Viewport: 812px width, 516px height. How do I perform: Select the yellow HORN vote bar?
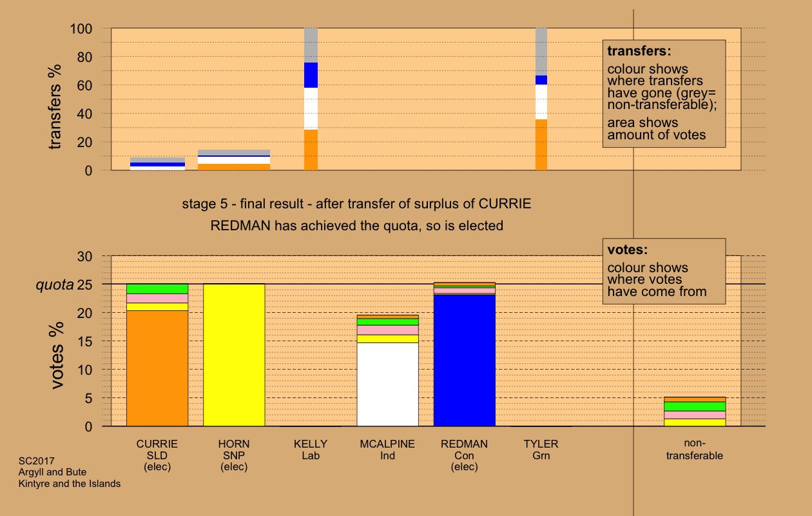234,355
